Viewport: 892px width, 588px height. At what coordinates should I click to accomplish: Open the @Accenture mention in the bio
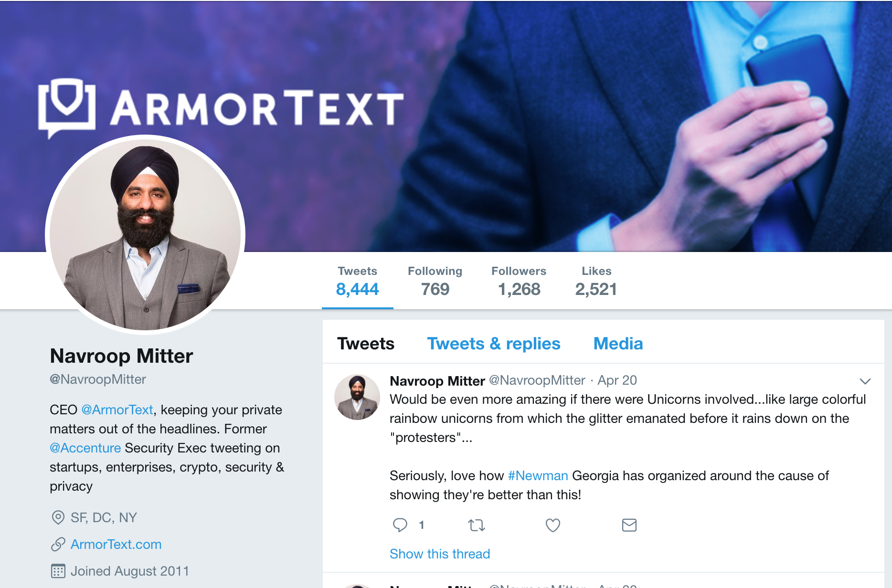pyautogui.click(x=85, y=448)
